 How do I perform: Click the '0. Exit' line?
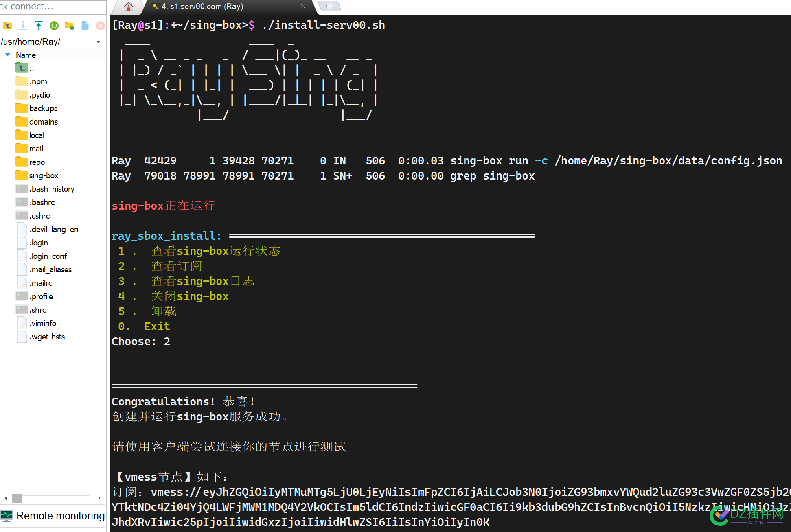coord(144,326)
